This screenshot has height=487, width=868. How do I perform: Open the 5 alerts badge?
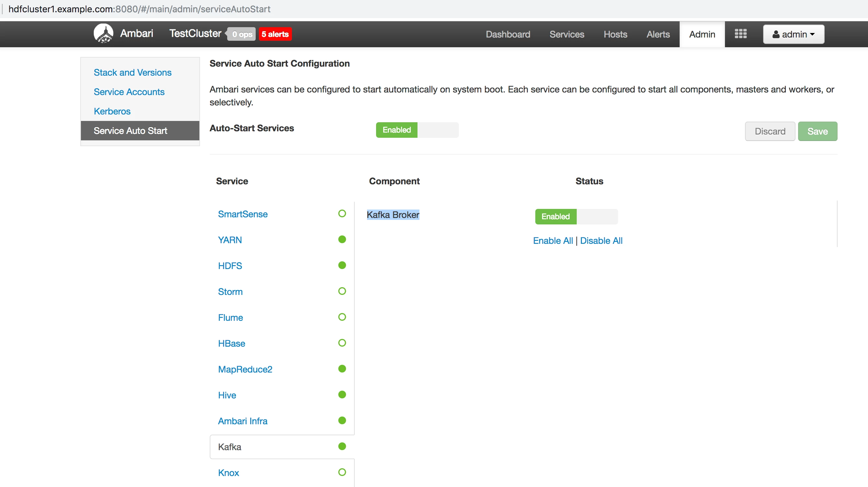[275, 34]
